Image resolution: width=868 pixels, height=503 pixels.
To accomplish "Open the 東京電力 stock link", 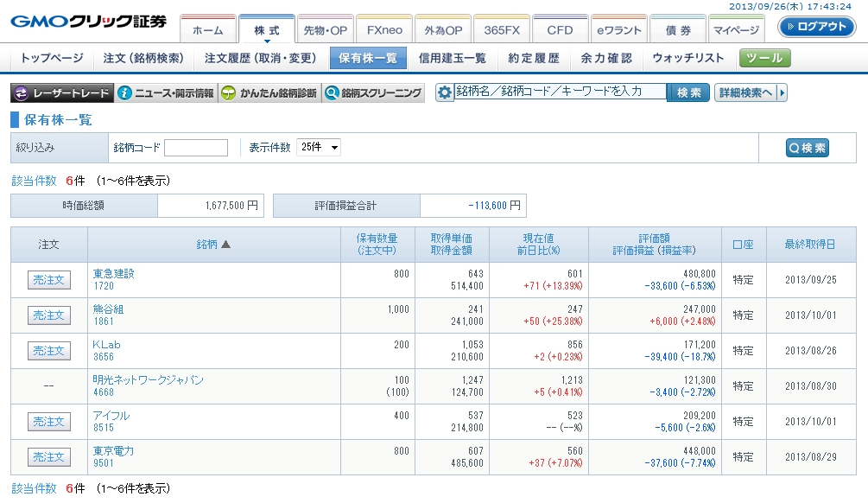I will 113,451.
